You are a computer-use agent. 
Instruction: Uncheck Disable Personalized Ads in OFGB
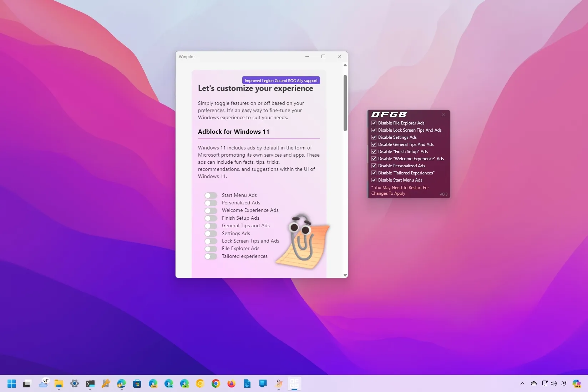pos(374,166)
